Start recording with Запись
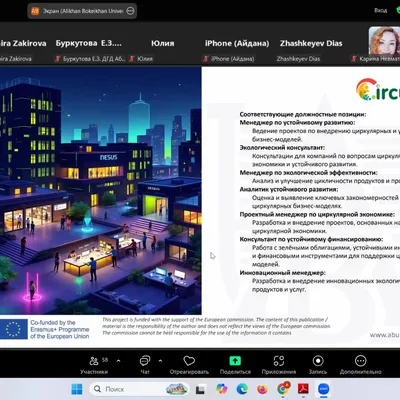 click(318, 365)
